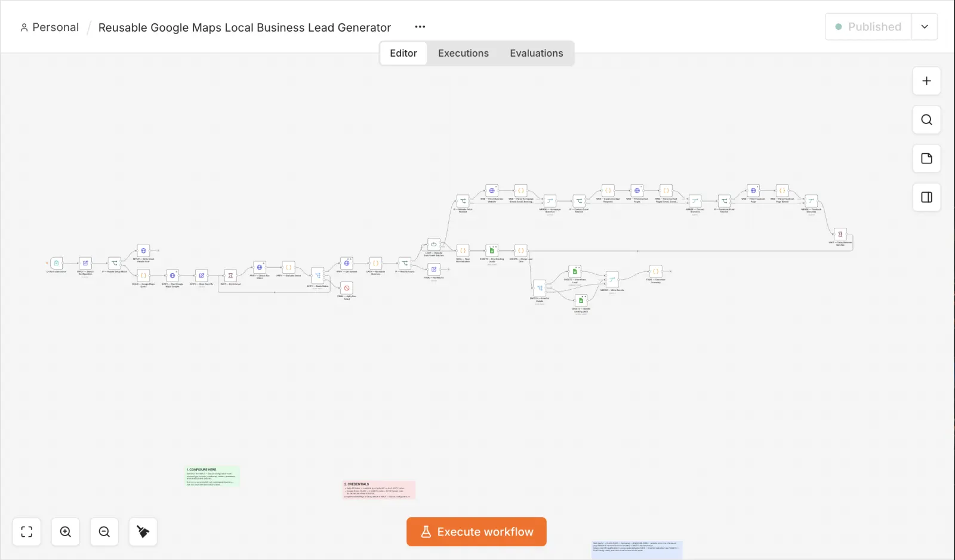The width and height of the screenshot is (955, 560).
Task: Select the MERGE Write Results node
Action: pos(612,280)
